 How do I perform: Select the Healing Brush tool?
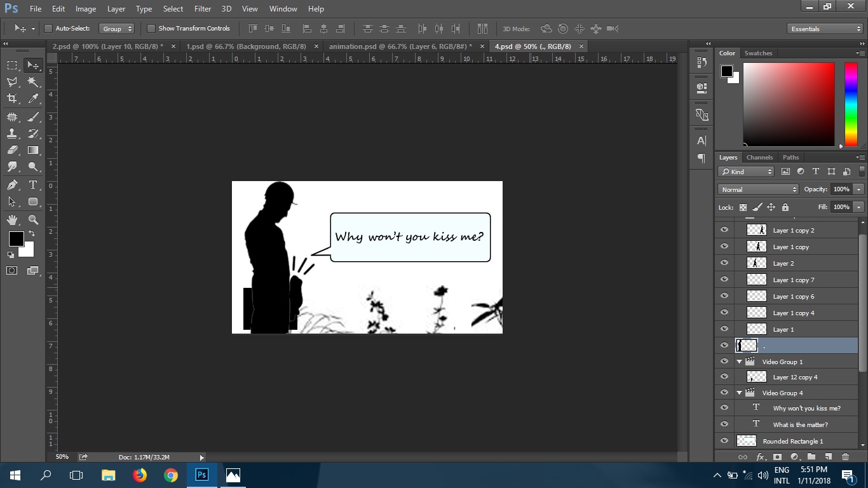(12, 117)
